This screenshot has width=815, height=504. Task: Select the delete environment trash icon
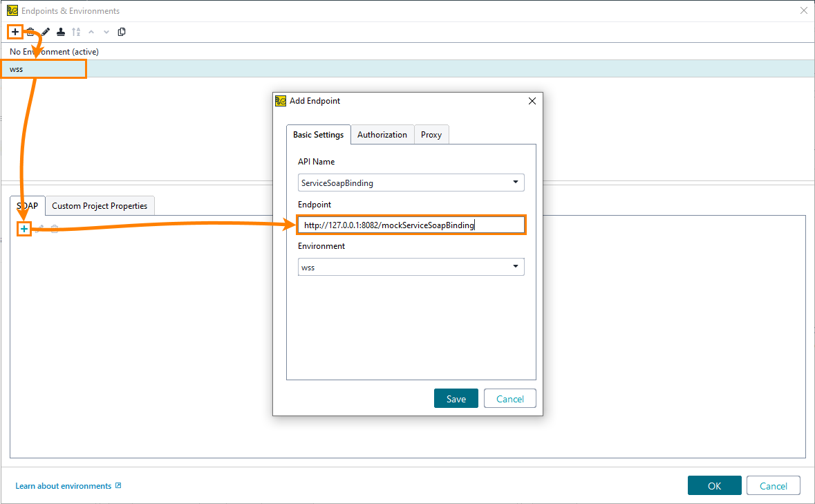(30, 32)
